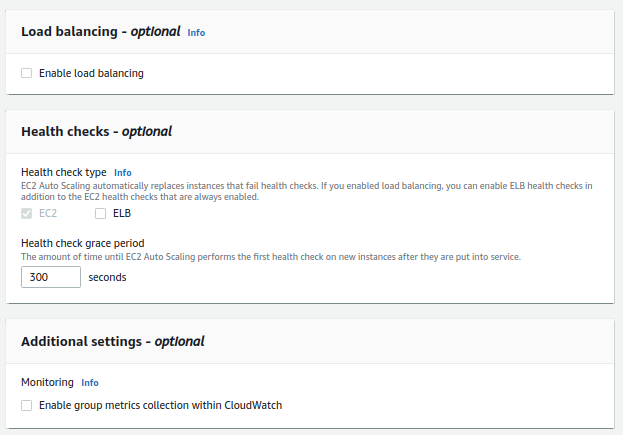Click the 'Health checks - optional' heading
This screenshot has width=623, height=435.
96,131
